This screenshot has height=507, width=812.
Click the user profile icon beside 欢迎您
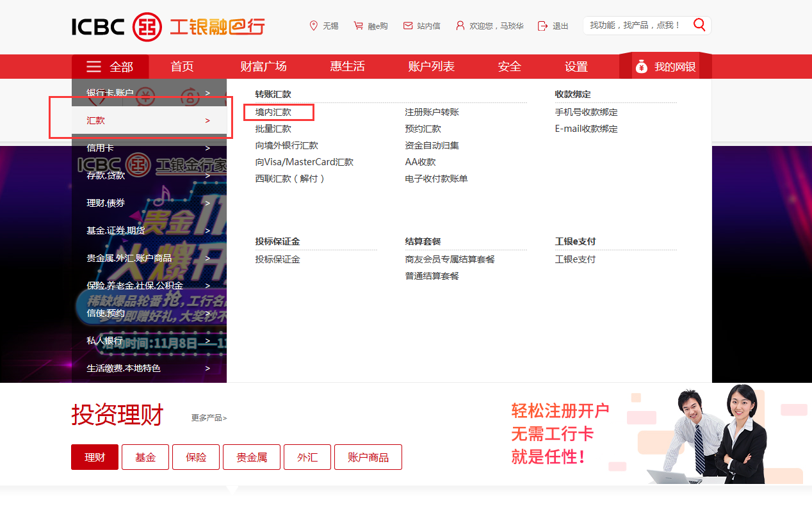pyautogui.click(x=460, y=26)
